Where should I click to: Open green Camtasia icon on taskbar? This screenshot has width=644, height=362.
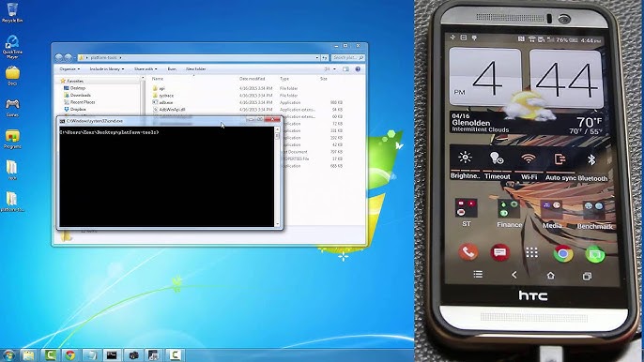tap(50, 354)
